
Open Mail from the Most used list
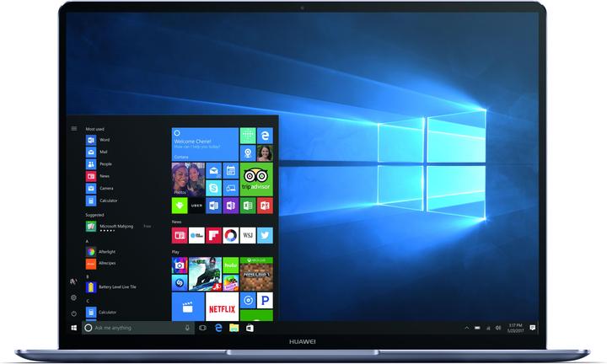tap(97, 152)
